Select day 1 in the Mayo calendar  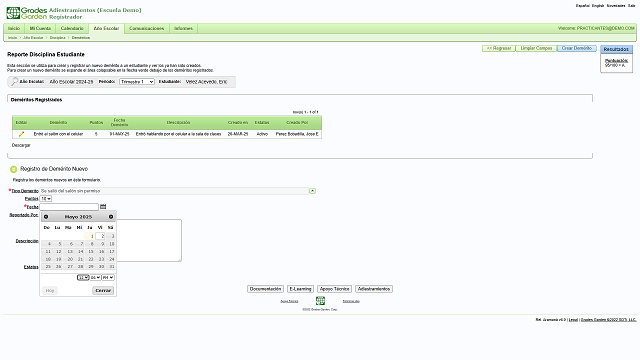click(x=90, y=236)
